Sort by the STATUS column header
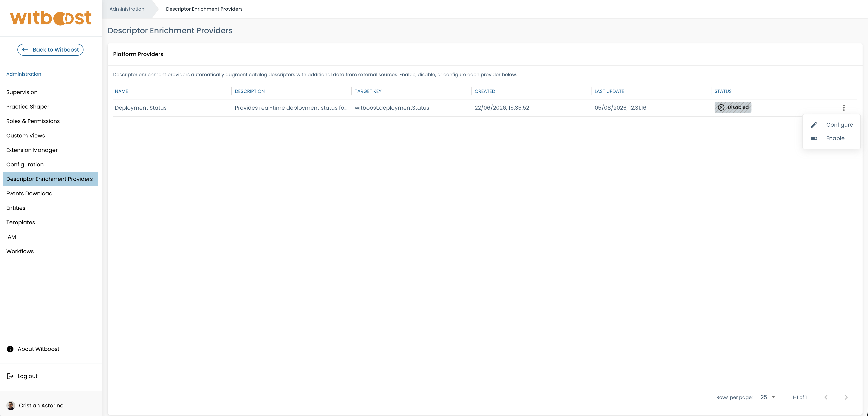The height and width of the screenshot is (416, 868). coord(723,91)
